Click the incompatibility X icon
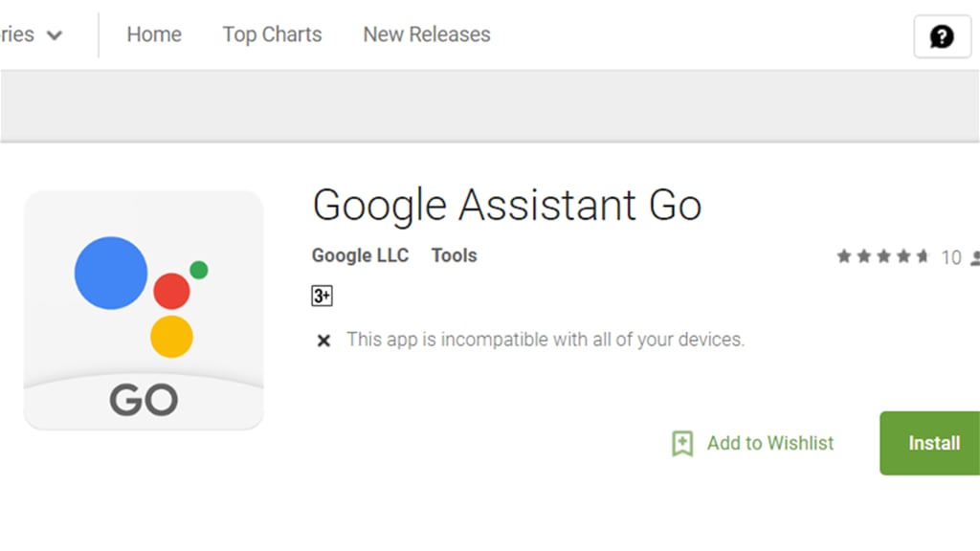The width and height of the screenshot is (980, 551). [x=323, y=340]
